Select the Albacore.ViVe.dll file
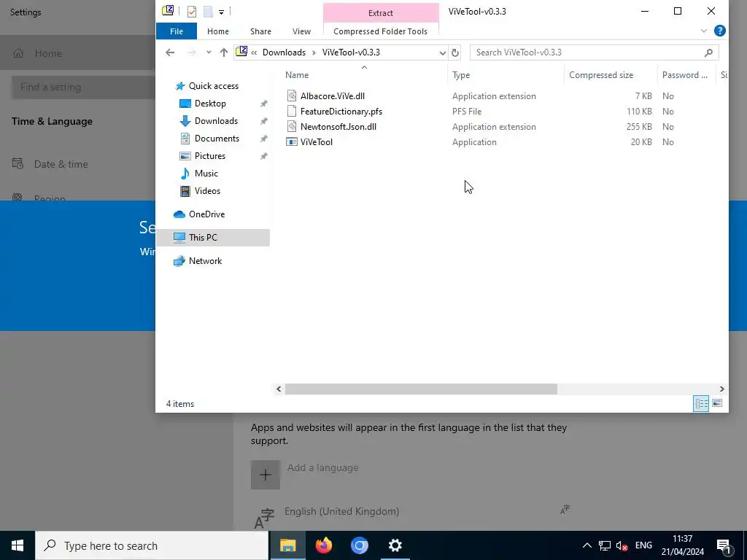The image size is (747, 560). [x=332, y=96]
